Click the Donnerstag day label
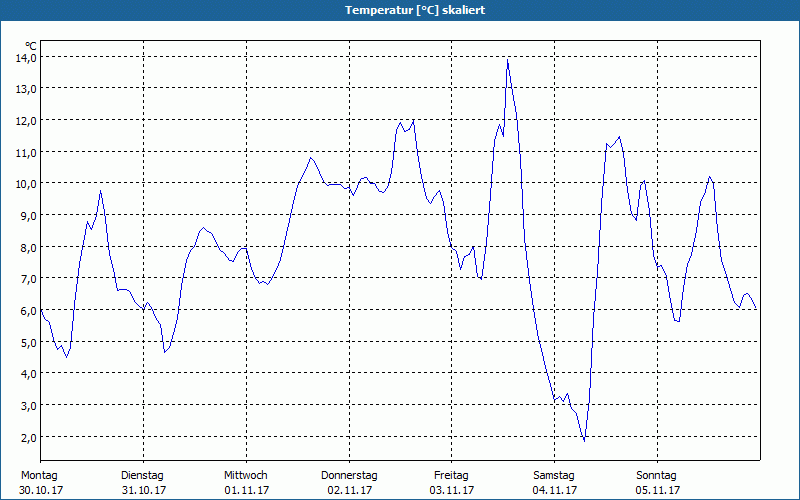800x500 pixels. [x=349, y=476]
